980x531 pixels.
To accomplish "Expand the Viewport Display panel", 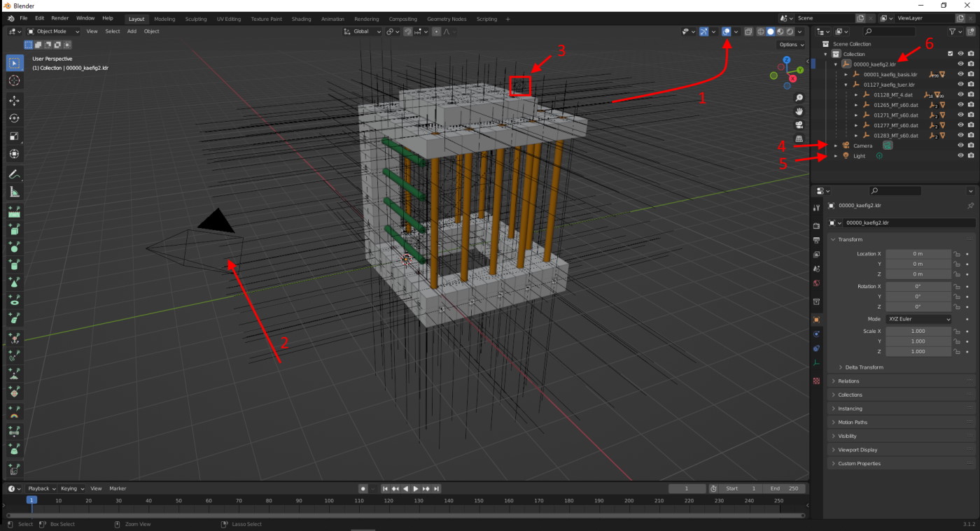I will click(857, 450).
